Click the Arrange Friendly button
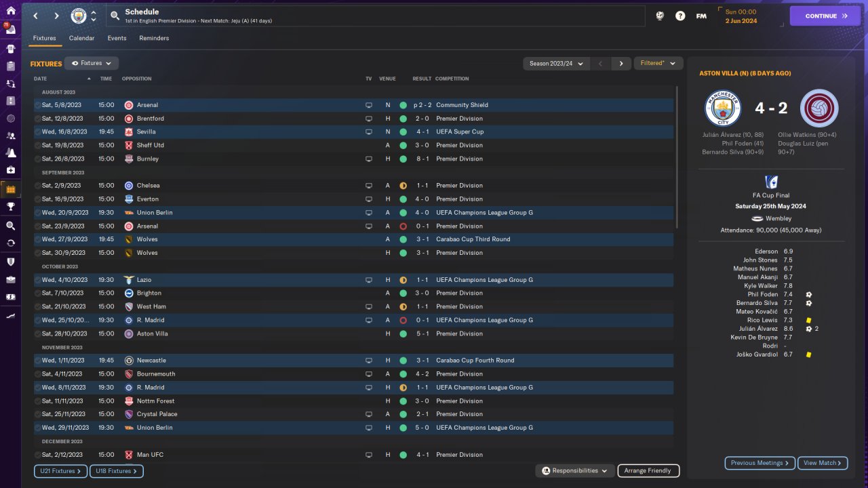The image size is (868, 488). pyautogui.click(x=648, y=470)
